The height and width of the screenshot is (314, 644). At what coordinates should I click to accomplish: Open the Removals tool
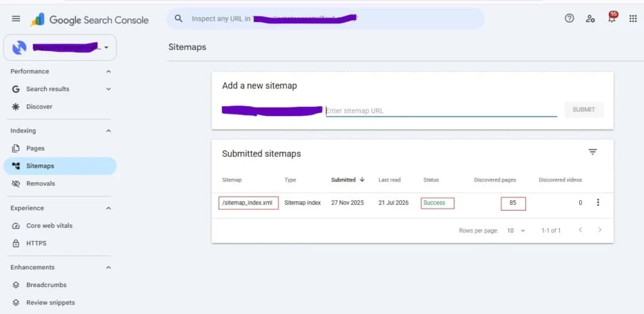40,183
